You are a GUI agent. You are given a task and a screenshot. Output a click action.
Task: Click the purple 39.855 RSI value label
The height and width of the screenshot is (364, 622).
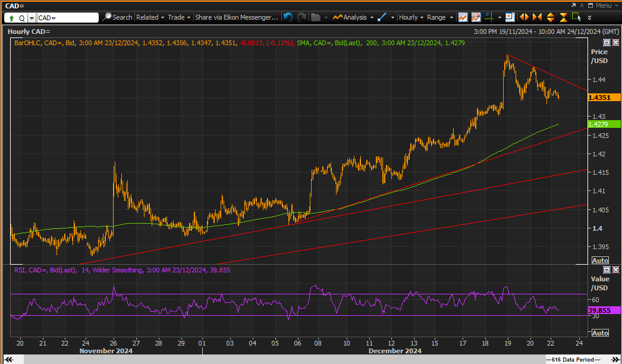click(x=604, y=310)
